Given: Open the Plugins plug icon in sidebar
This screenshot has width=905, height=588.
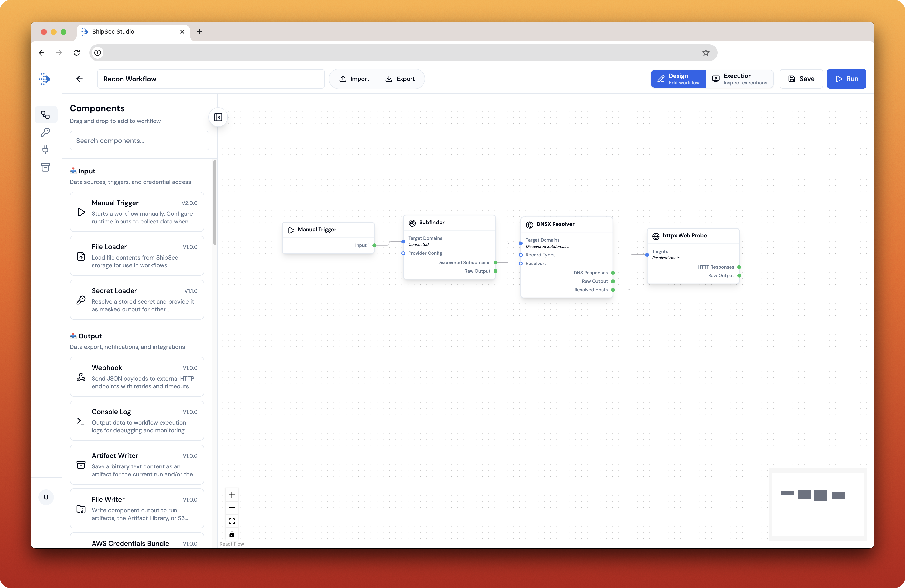Looking at the screenshot, I should click(x=46, y=150).
